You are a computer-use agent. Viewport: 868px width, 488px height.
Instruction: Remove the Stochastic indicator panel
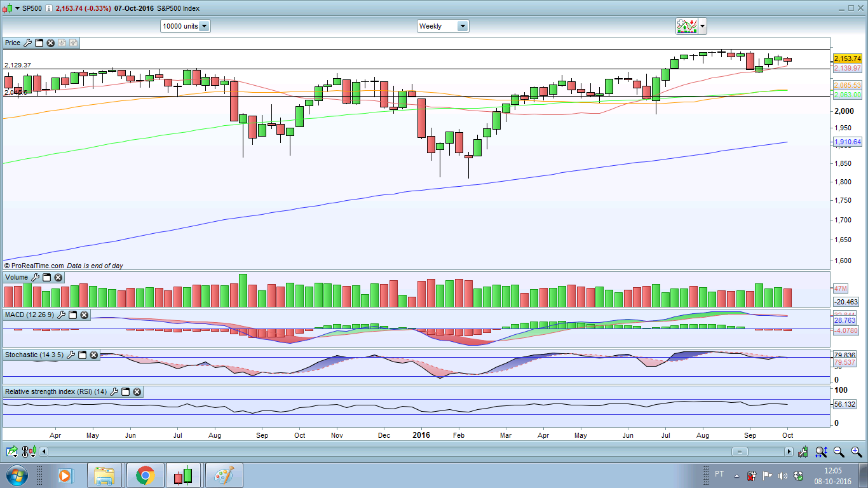pos(93,355)
